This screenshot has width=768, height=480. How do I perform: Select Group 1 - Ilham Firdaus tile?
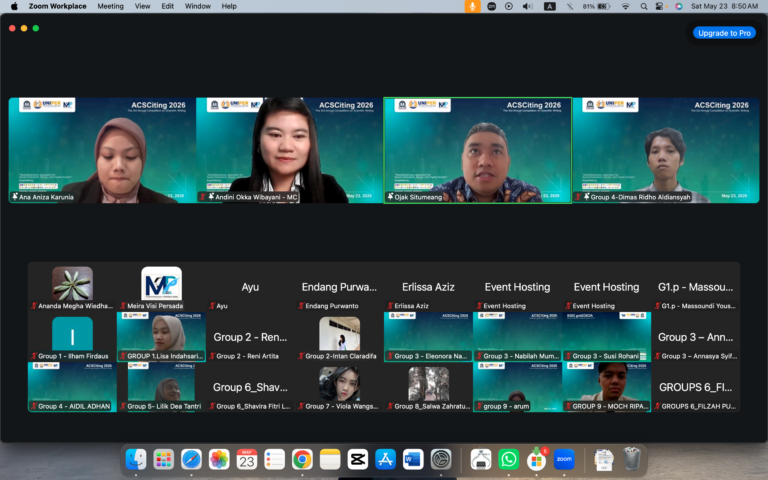tap(72, 337)
